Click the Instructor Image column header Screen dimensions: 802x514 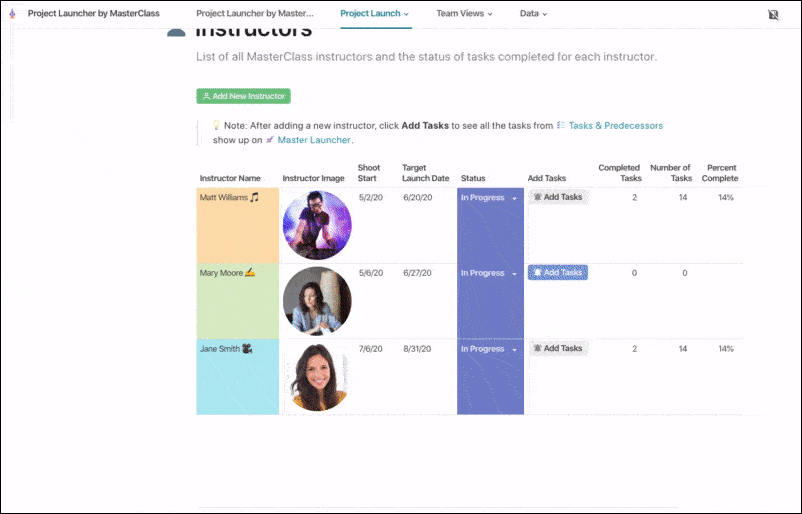tap(313, 178)
